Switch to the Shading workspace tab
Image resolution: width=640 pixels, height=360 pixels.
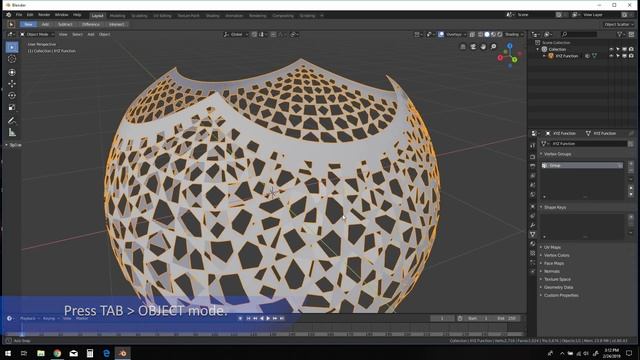coord(212,16)
